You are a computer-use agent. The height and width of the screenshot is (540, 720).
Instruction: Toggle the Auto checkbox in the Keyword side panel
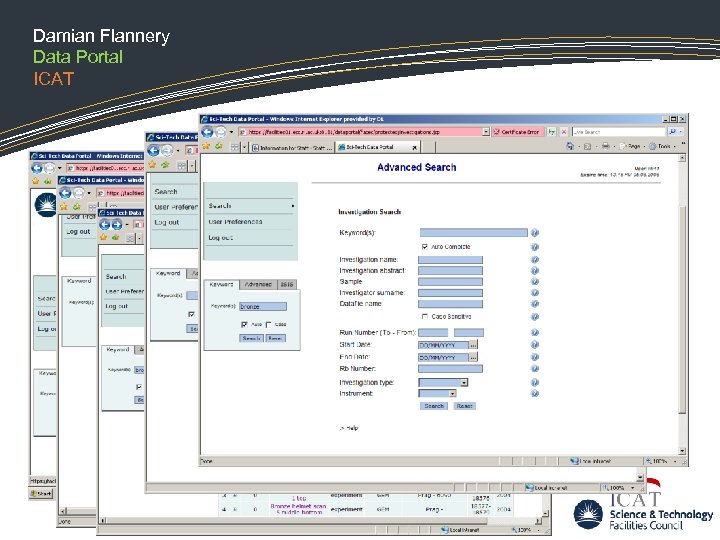click(x=244, y=324)
